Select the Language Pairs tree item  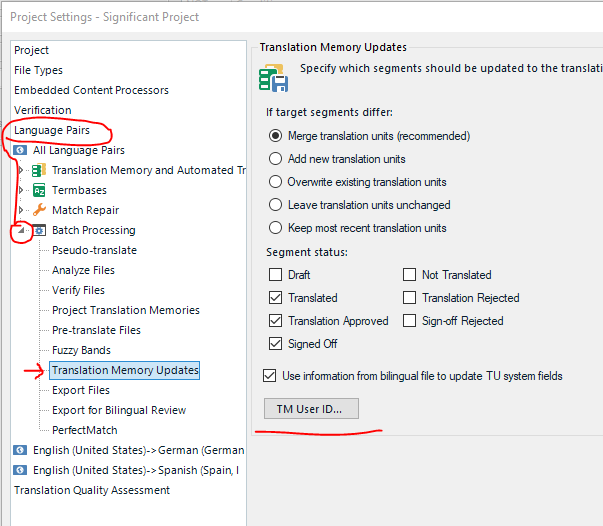pos(52,130)
